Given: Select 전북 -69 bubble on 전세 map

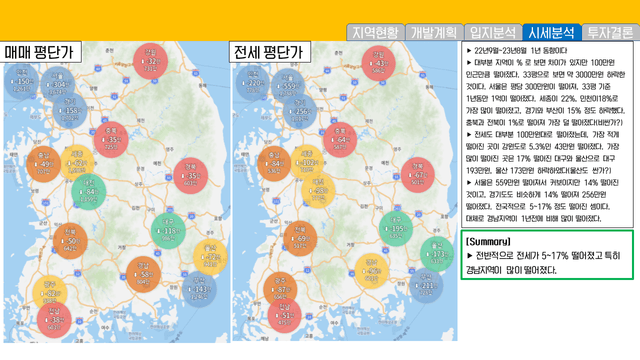Looking at the screenshot, I should (300, 238).
